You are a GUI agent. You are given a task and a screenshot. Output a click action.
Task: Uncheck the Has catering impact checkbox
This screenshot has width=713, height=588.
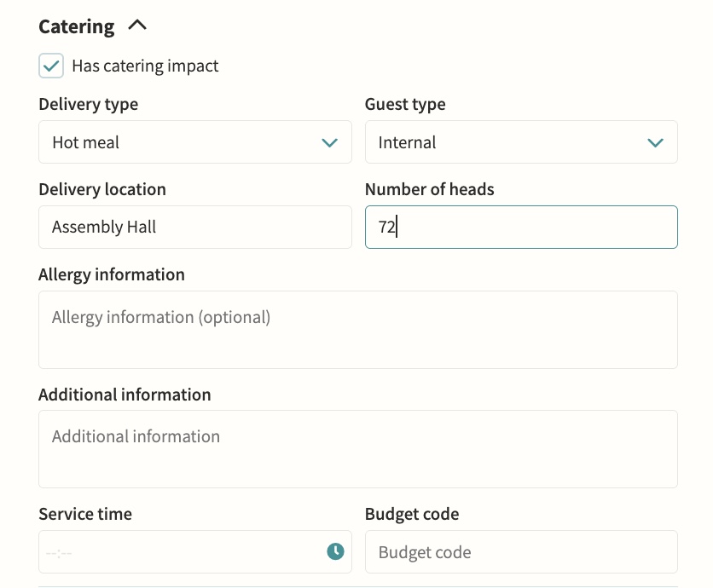tap(51, 66)
